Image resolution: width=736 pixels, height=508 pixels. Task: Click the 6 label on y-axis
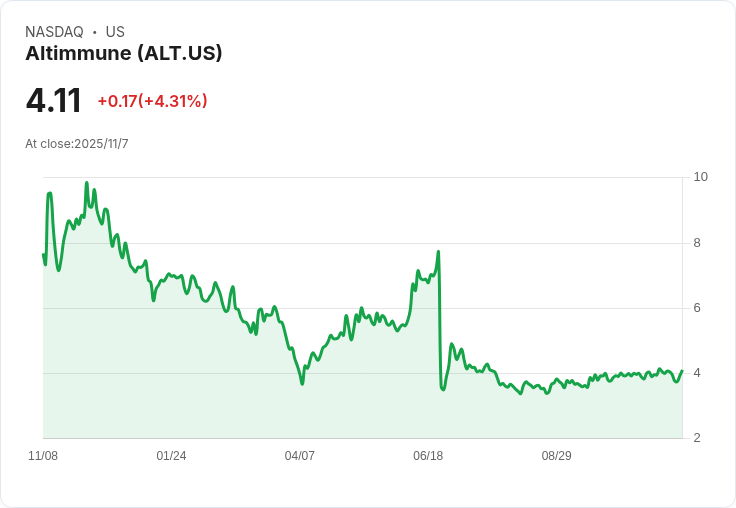pos(697,308)
